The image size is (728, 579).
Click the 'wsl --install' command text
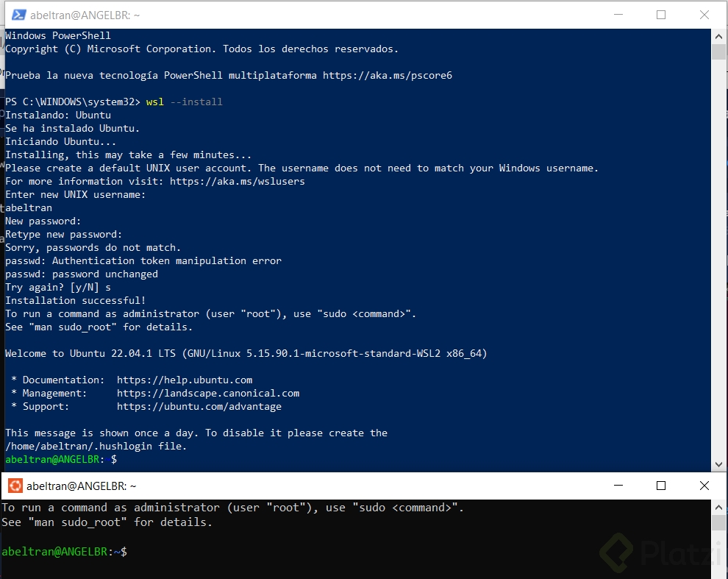184,102
